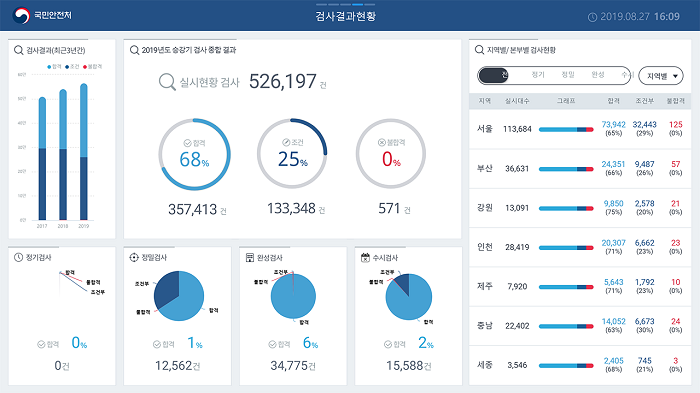This screenshot has width=700, height=393.
Task: Select the 수시 filter tab
Action: tap(627, 75)
